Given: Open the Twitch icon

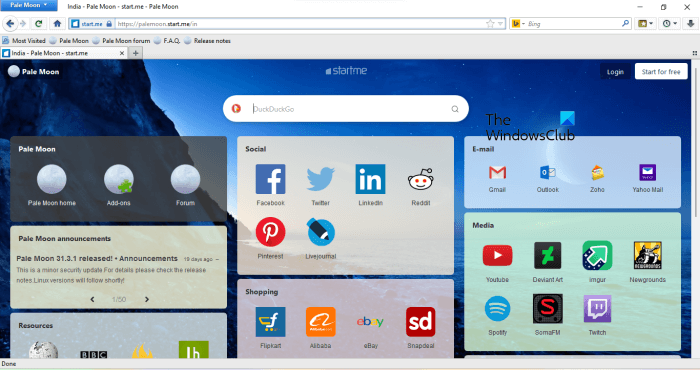Looking at the screenshot, I should point(597,308).
